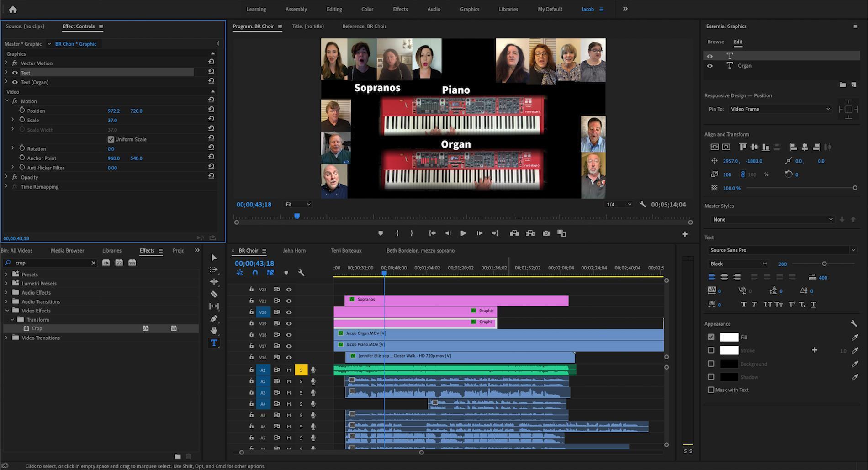868x470 pixels.
Task: Select the Type tool in the toolbar
Action: tap(214, 343)
